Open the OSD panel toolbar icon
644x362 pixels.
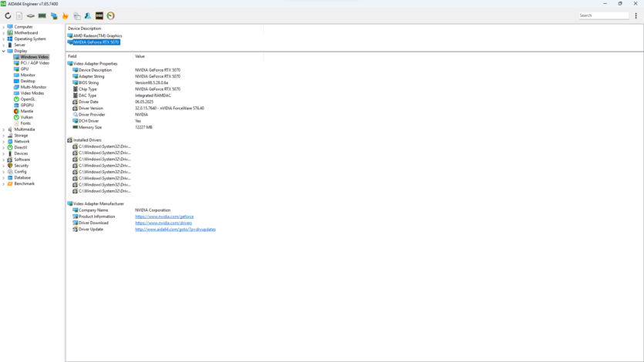[x=99, y=15]
